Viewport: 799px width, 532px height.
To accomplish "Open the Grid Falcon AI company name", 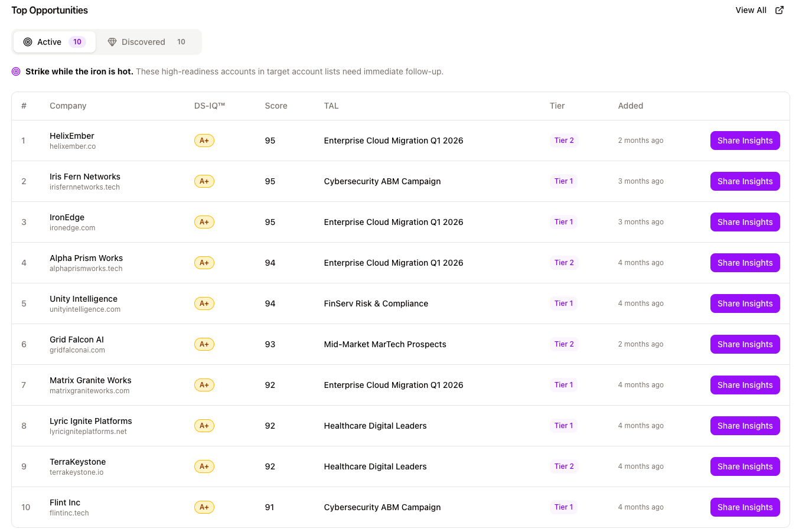I will [77, 340].
